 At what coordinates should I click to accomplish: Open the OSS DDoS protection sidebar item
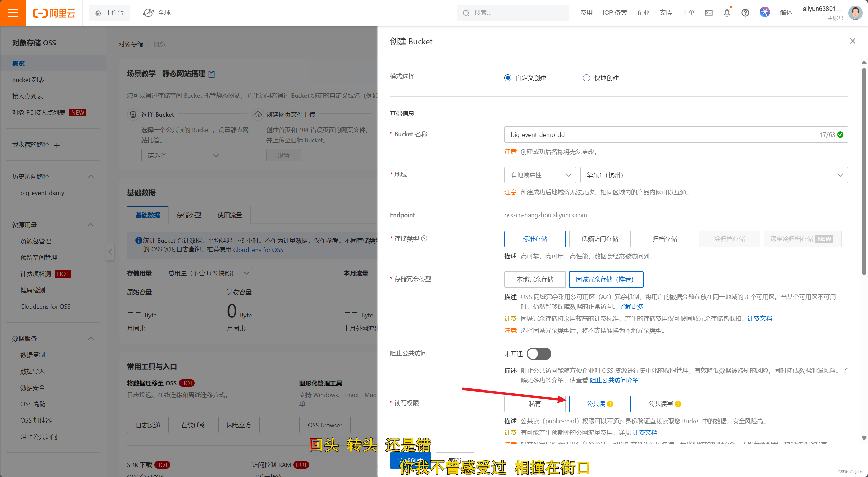[x=33, y=404]
